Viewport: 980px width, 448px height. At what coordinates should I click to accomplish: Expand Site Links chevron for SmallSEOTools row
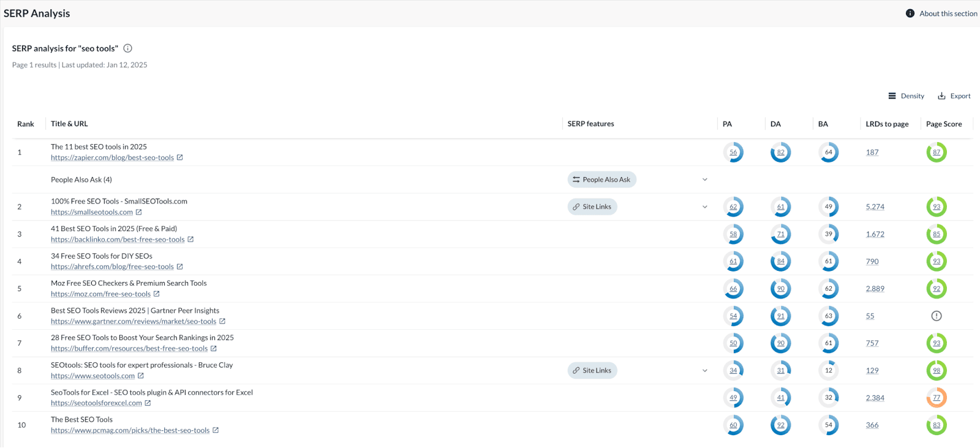[705, 207]
